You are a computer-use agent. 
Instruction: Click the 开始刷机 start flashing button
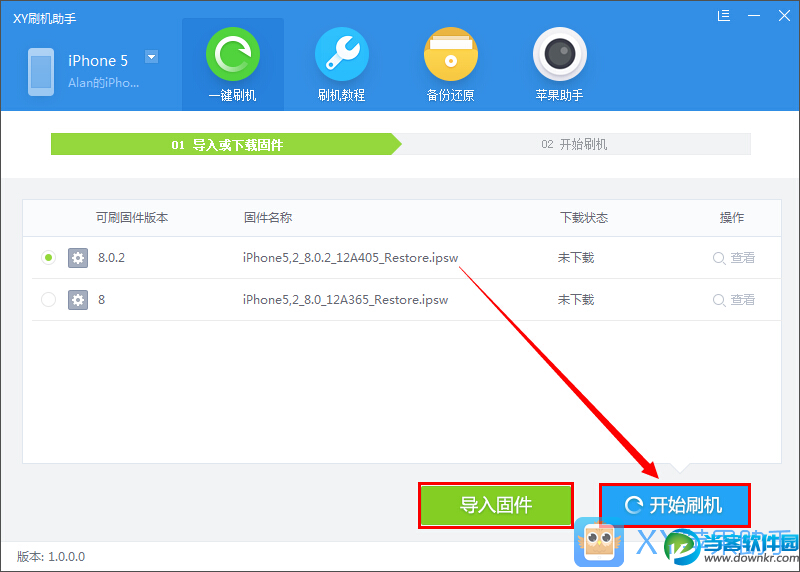[674, 505]
